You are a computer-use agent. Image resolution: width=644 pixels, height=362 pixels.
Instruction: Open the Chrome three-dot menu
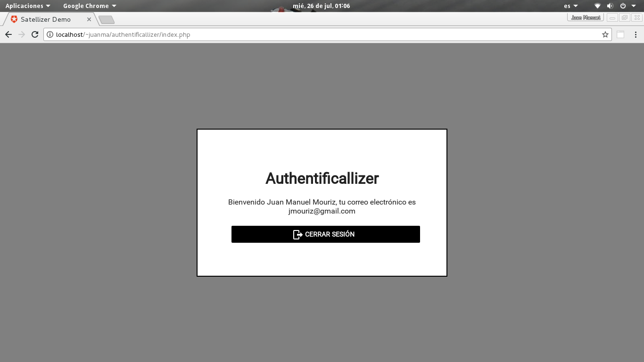tap(636, 34)
